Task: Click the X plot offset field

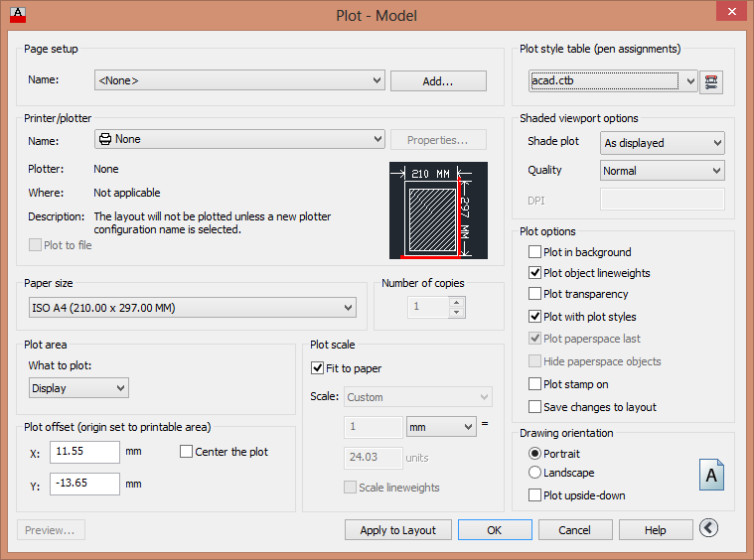Action: coord(84,452)
